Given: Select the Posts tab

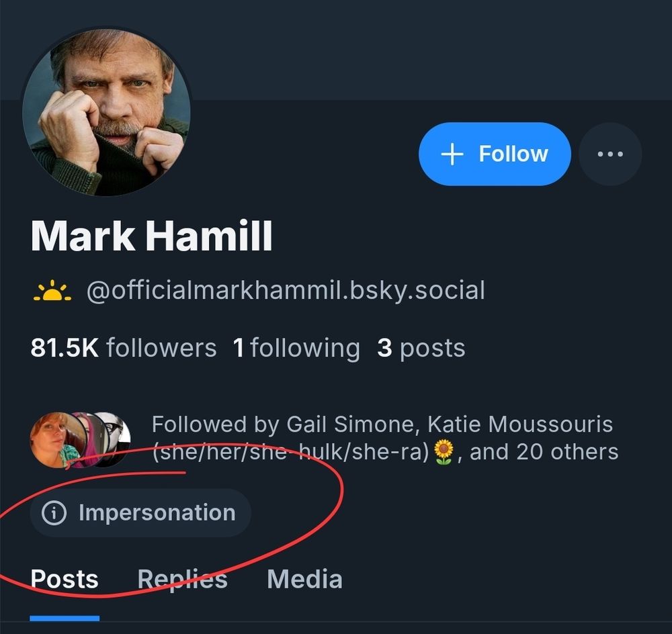Looking at the screenshot, I should pyautogui.click(x=65, y=579).
